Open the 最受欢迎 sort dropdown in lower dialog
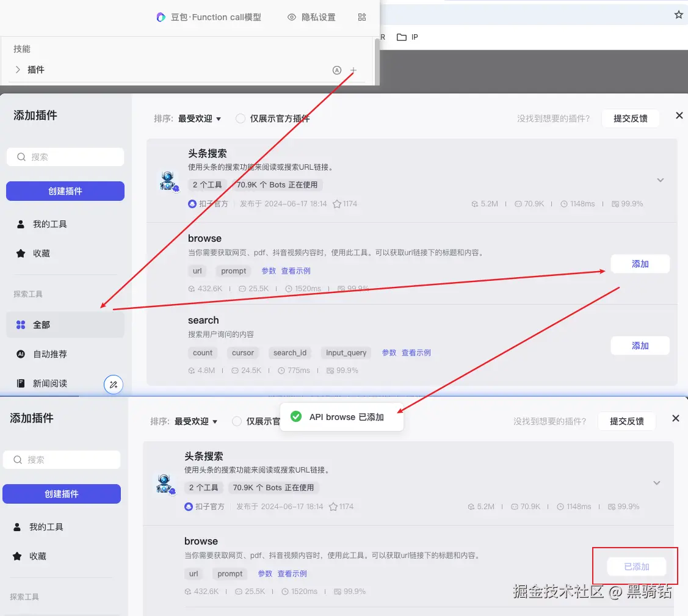This screenshot has height=616, width=688. click(x=196, y=421)
